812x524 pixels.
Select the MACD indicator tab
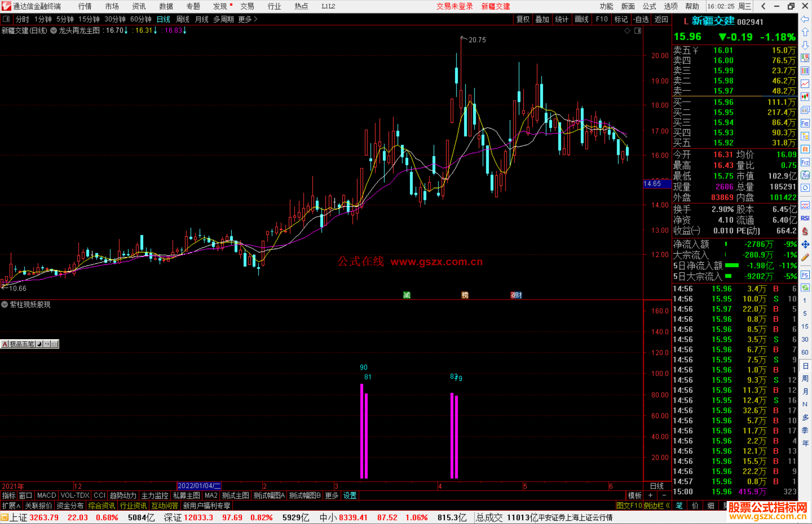pyautogui.click(x=47, y=495)
